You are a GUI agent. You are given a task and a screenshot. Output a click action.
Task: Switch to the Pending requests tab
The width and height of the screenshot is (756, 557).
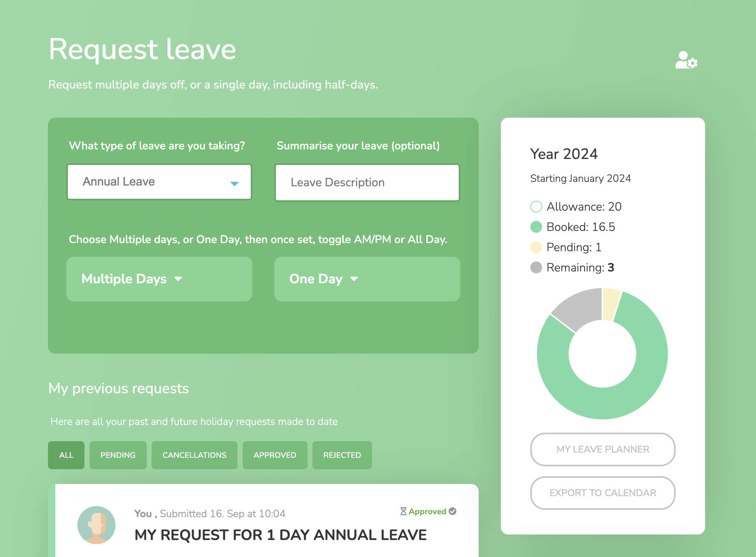pyautogui.click(x=118, y=455)
